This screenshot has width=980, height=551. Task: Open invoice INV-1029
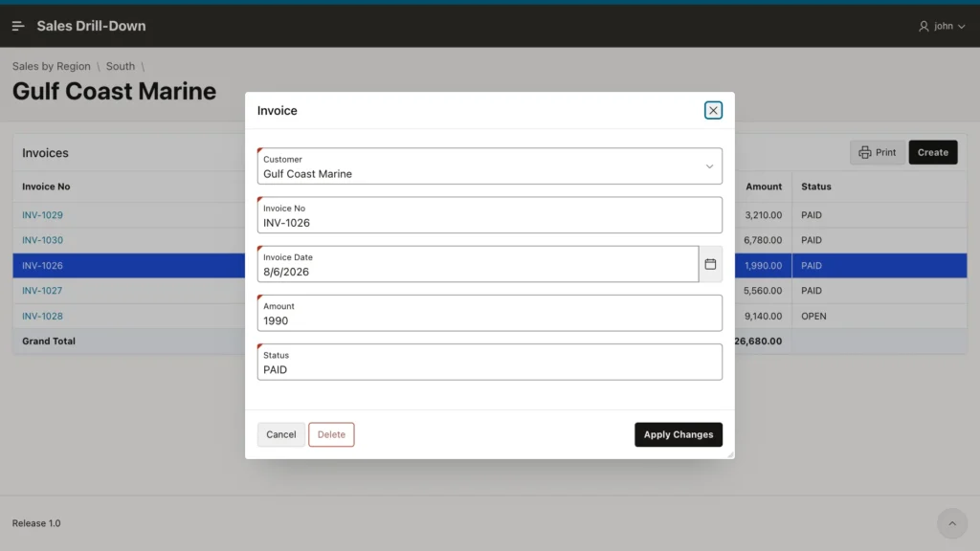point(42,215)
